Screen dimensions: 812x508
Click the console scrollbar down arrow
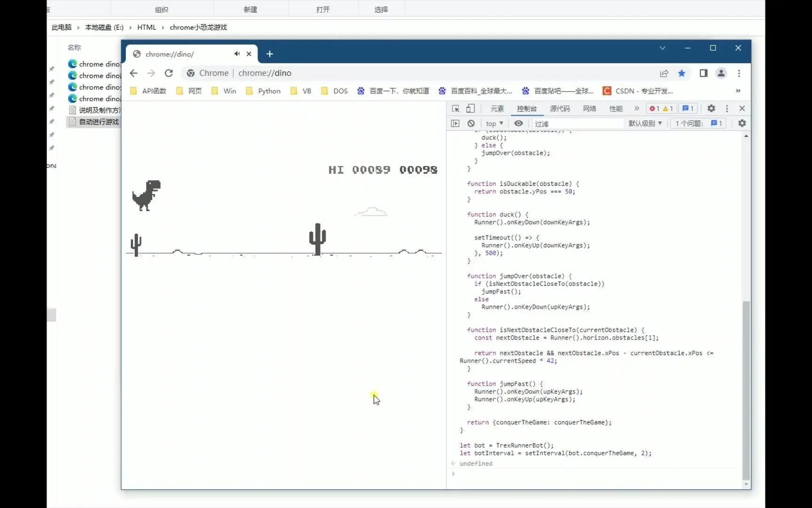[x=746, y=484]
